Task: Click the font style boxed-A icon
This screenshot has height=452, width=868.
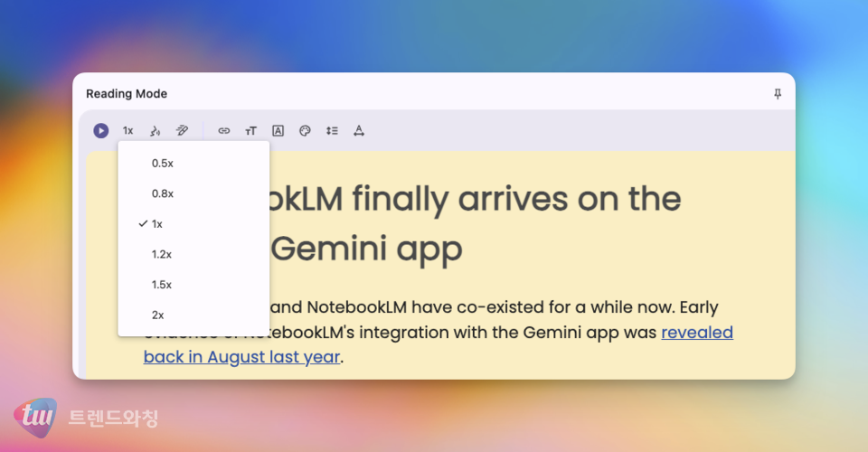Action: (278, 131)
